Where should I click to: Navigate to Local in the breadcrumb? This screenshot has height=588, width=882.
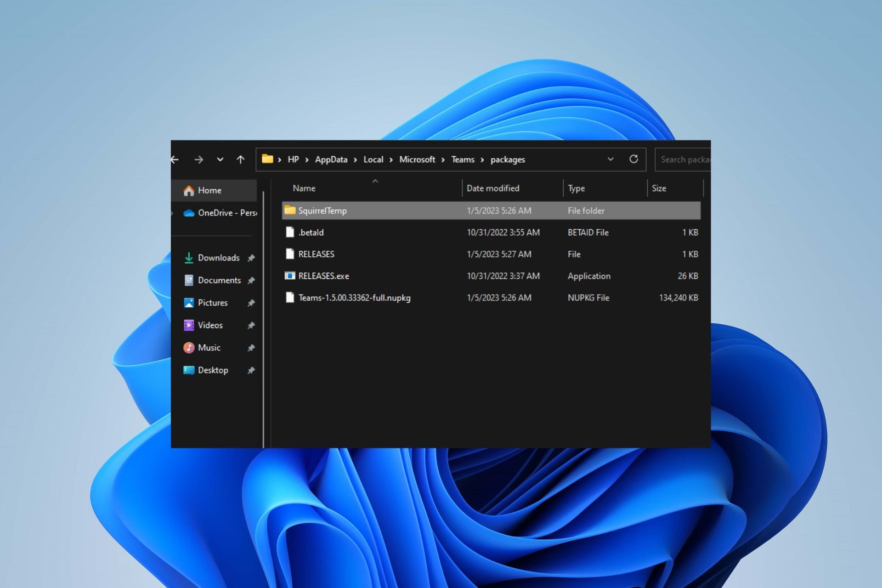(x=373, y=159)
